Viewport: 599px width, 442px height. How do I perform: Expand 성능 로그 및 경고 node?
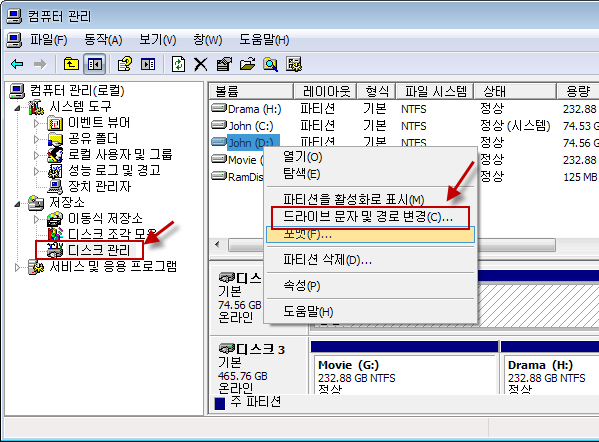coord(37,171)
